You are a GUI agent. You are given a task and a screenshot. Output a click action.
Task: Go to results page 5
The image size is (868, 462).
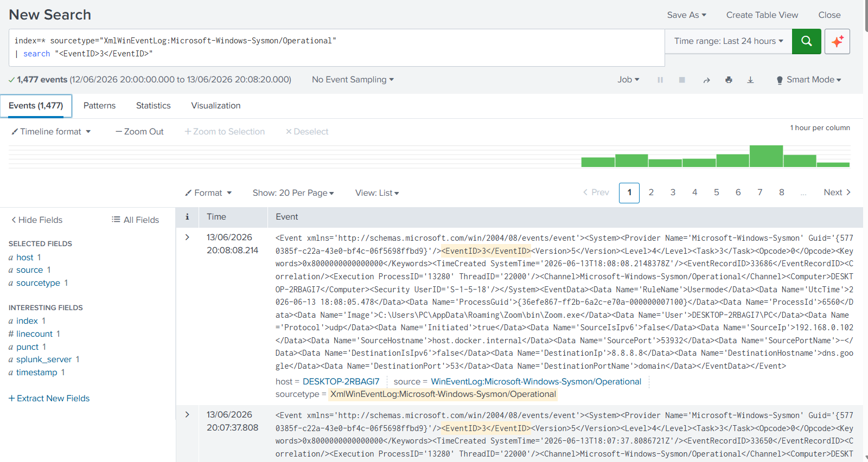pos(716,193)
